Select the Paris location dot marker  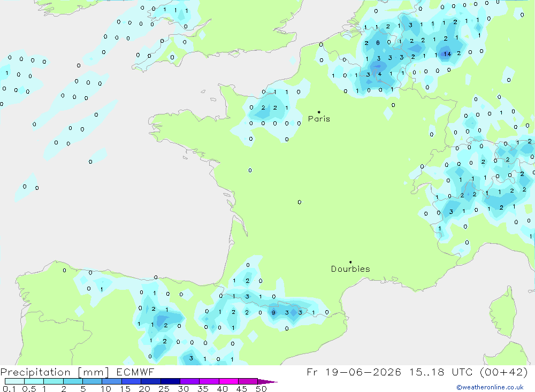(319, 112)
